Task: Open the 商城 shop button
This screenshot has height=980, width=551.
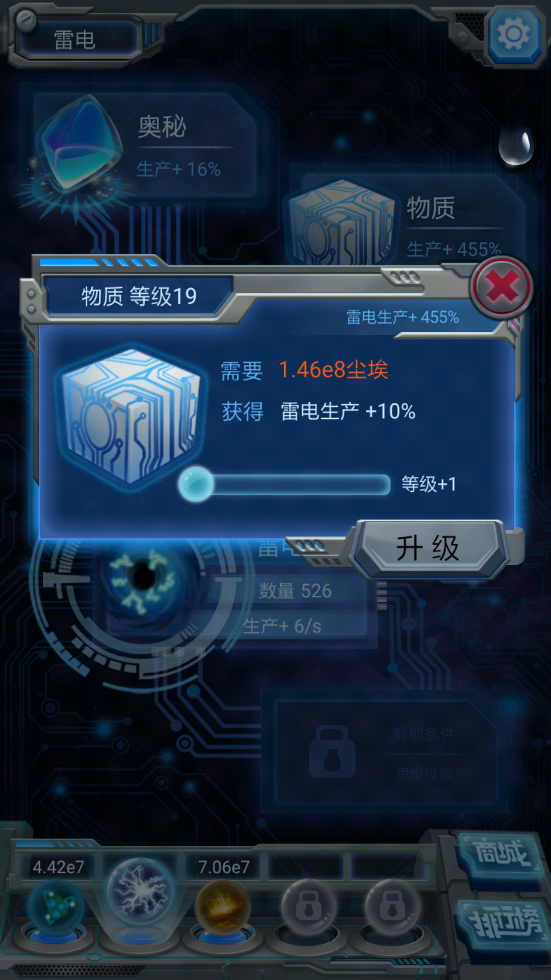Action: [x=500, y=854]
